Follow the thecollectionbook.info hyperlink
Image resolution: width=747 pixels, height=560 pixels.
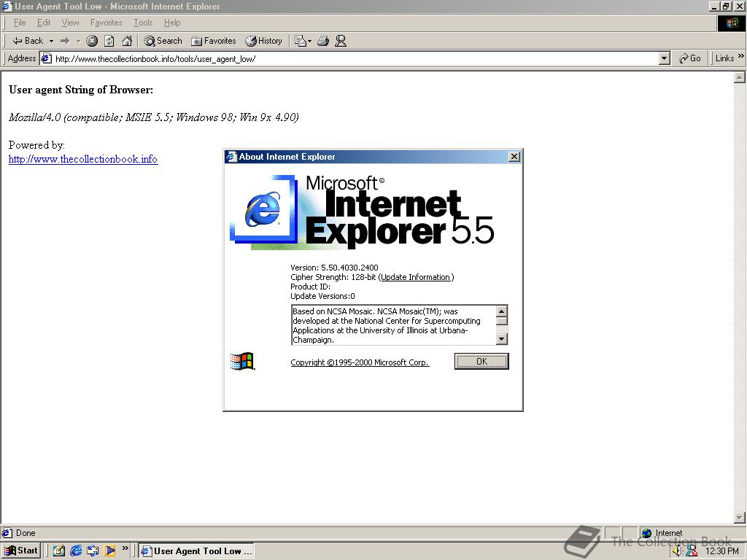point(83,159)
